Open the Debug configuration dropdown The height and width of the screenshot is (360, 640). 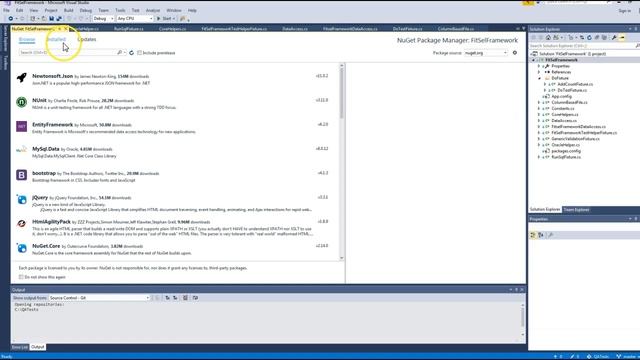click(103, 18)
